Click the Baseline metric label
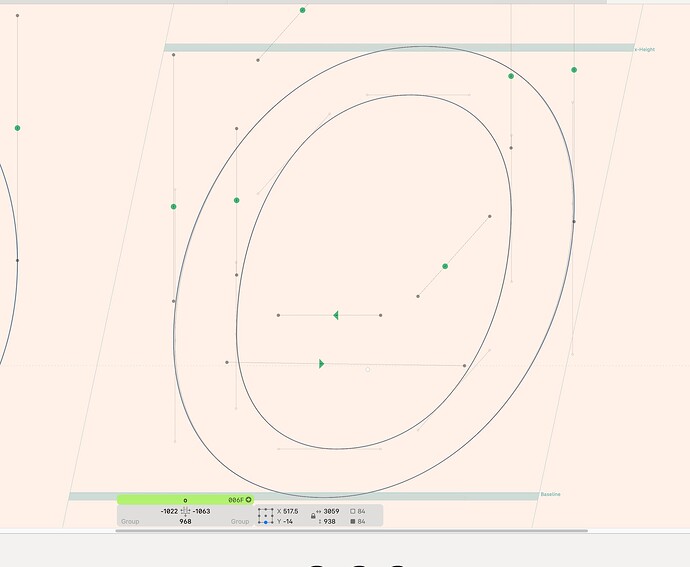Image resolution: width=690 pixels, height=567 pixels. point(551,494)
